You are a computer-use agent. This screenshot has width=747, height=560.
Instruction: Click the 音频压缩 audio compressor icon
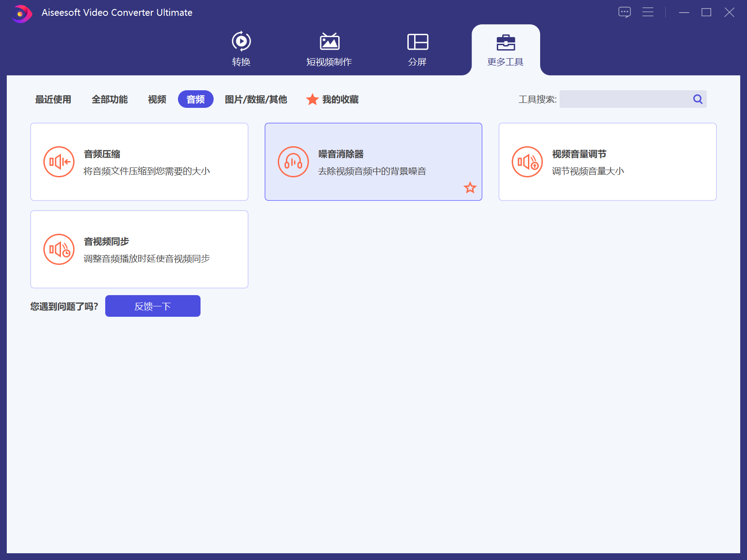coord(59,162)
